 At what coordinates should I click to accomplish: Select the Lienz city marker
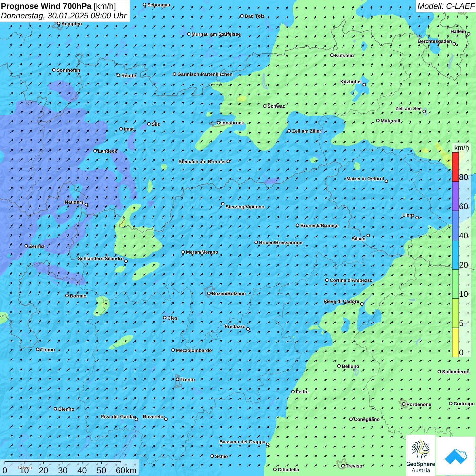click(417, 218)
